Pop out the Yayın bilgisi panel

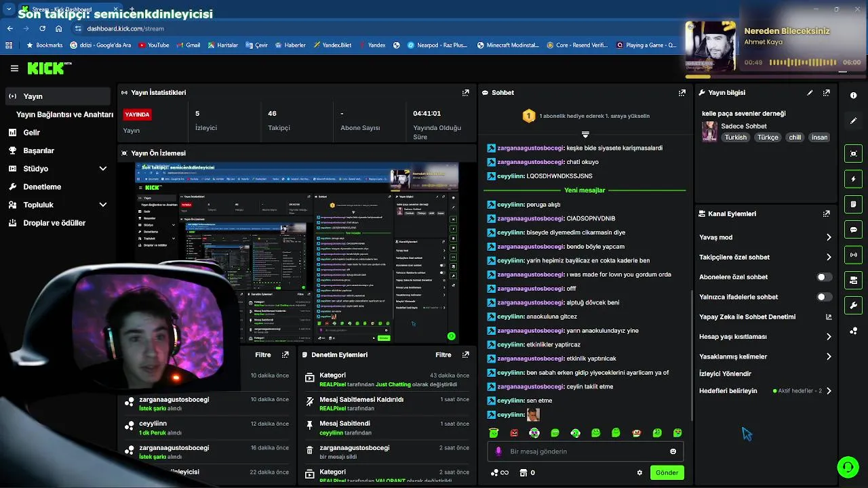(x=826, y=93)
